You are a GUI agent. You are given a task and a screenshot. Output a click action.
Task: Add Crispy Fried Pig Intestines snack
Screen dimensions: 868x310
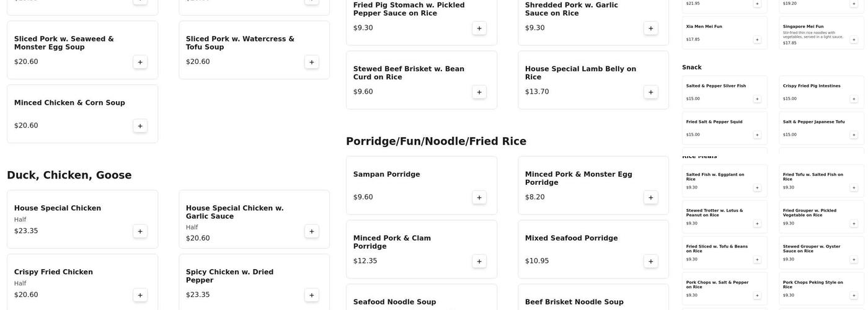click(854, 99)
